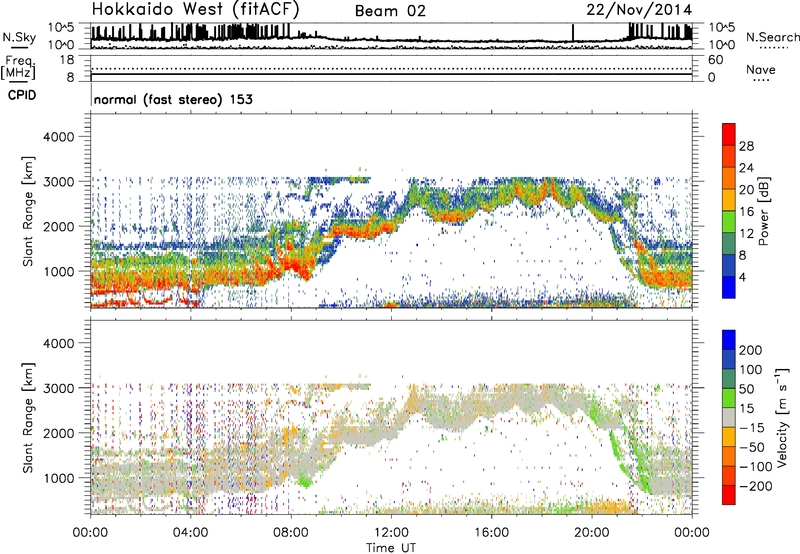Click the '50' tick on Velocity color bar
This screenshot has height=554, width=800.
pos(746,389)
